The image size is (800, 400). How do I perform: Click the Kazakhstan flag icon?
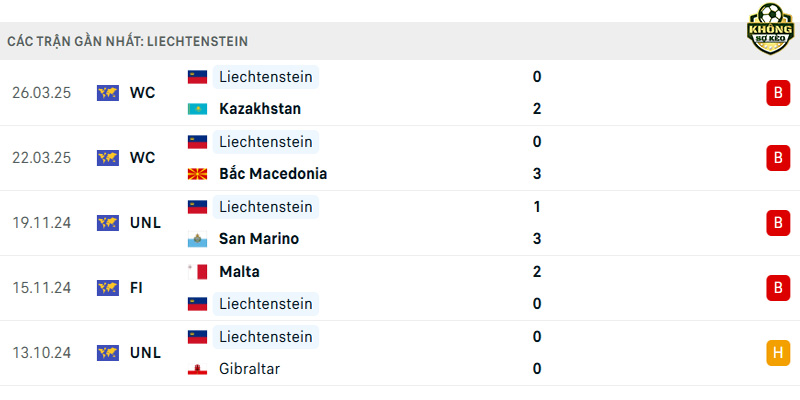coord(197,109)
